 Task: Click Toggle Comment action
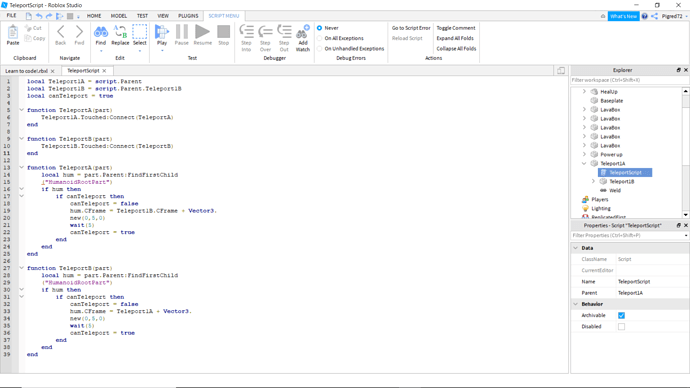point(456,28)
